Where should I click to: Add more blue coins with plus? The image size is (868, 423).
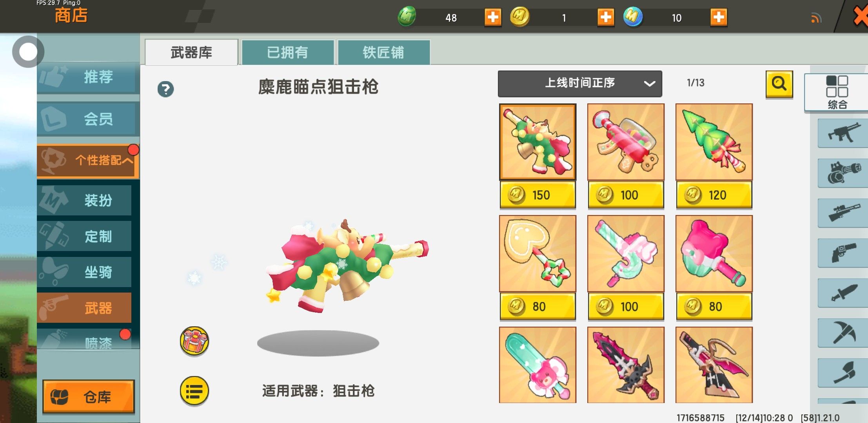point(719,17)
